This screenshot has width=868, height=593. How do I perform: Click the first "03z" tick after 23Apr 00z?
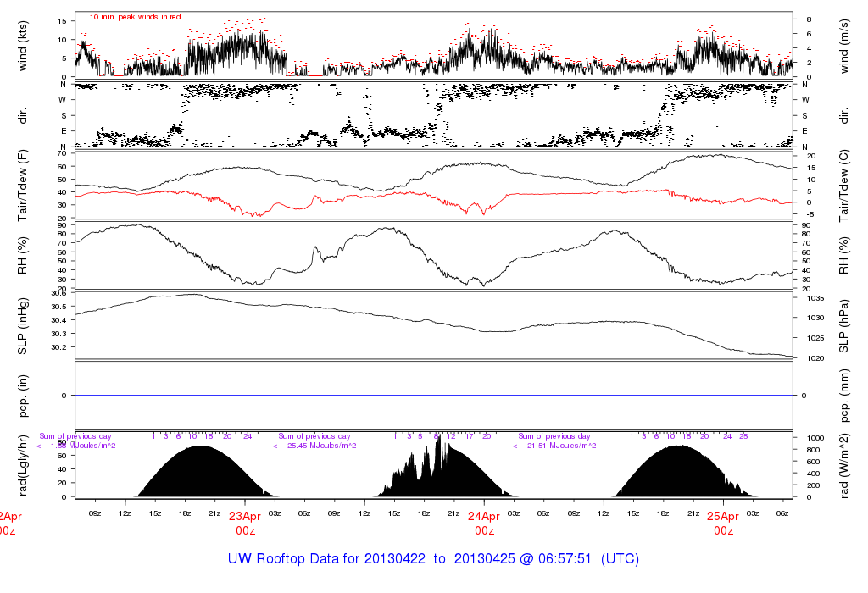point(275,513)
